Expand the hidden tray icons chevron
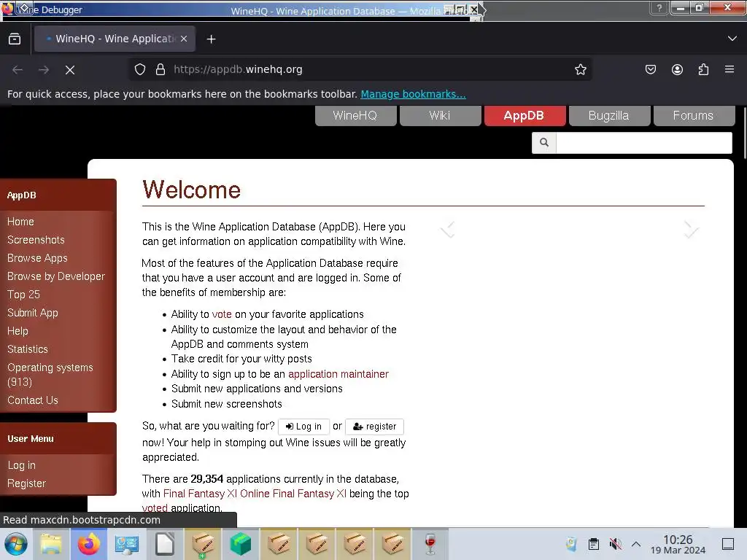This screenshot has width=747, height=560. [x=636, y=544]
